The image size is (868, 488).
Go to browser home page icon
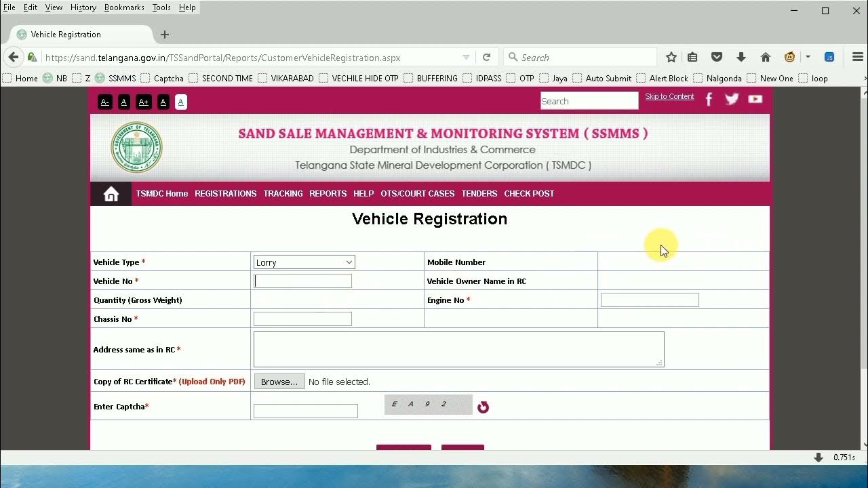click(766, 58)
